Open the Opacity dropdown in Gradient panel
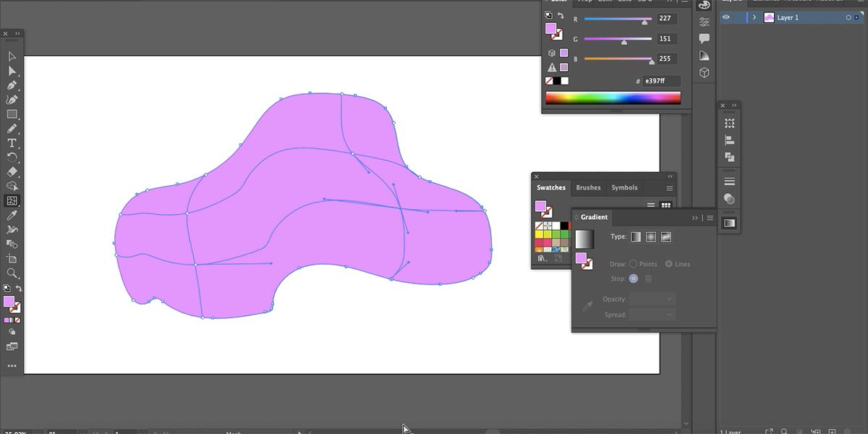 (x=651, y=298)
